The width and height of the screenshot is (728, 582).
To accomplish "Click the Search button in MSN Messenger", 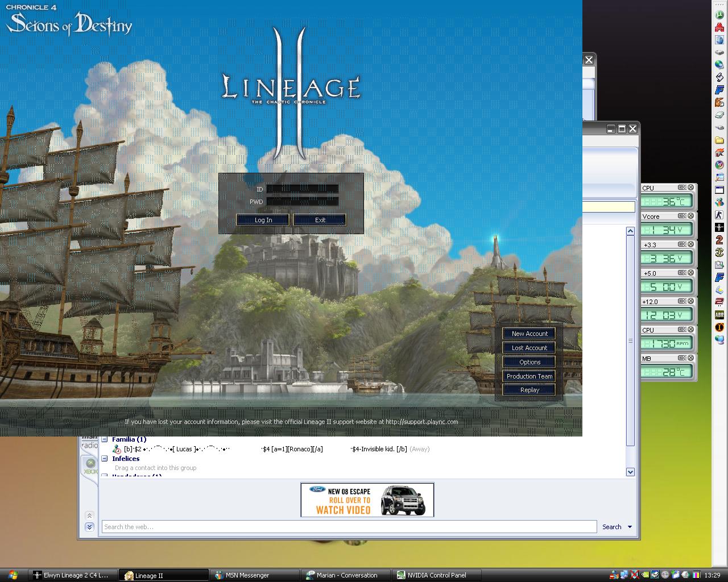I will pyautogui.click(x=612, y=527).
